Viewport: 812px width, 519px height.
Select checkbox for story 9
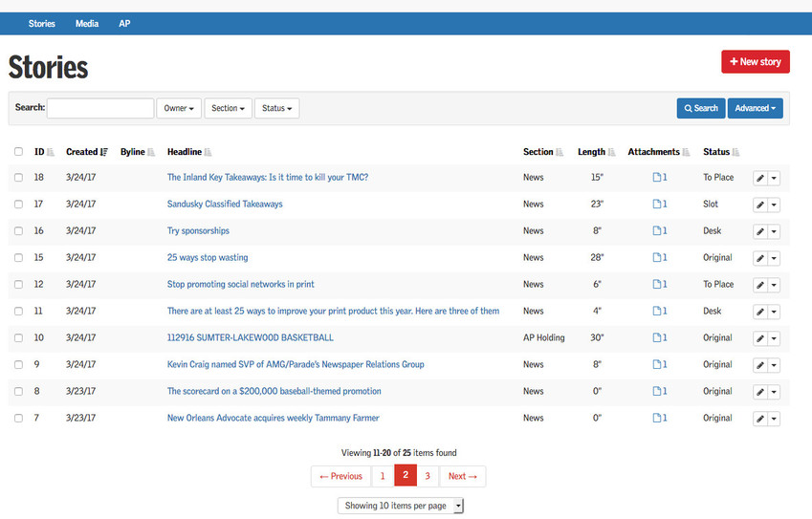[18, 365]
